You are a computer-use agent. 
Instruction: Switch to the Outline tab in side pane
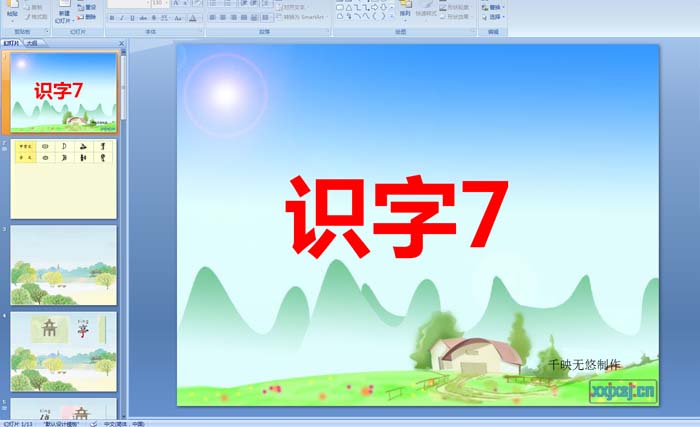(33, 44)
